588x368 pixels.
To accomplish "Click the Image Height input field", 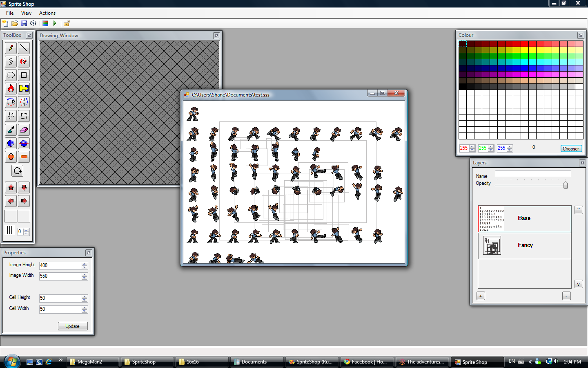I will [60, 265].
